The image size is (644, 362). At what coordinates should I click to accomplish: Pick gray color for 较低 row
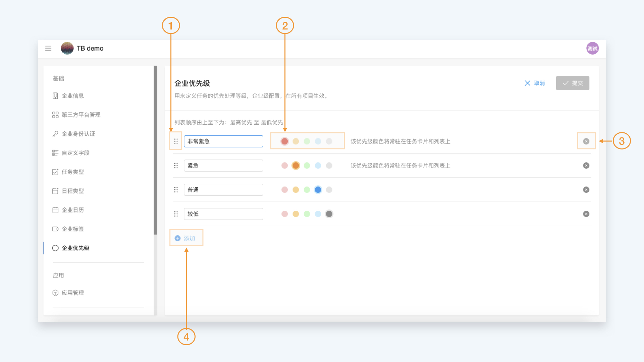[329, 214]
